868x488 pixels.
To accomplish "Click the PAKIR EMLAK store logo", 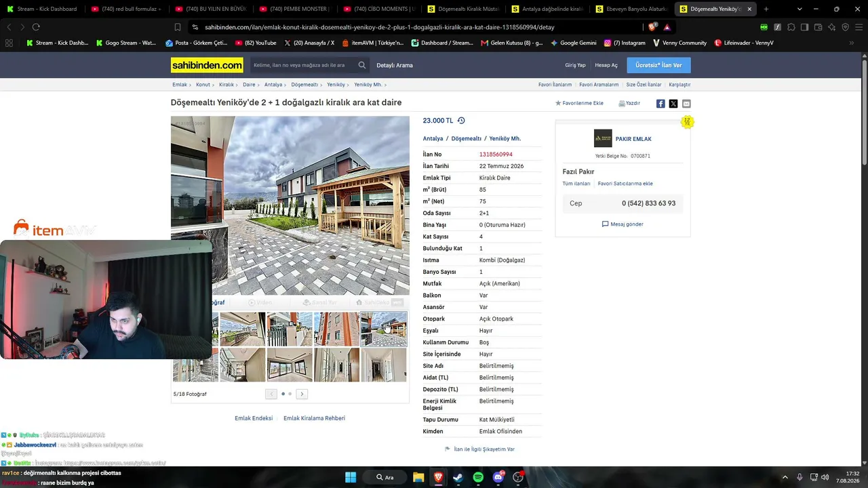I will 603,138.
